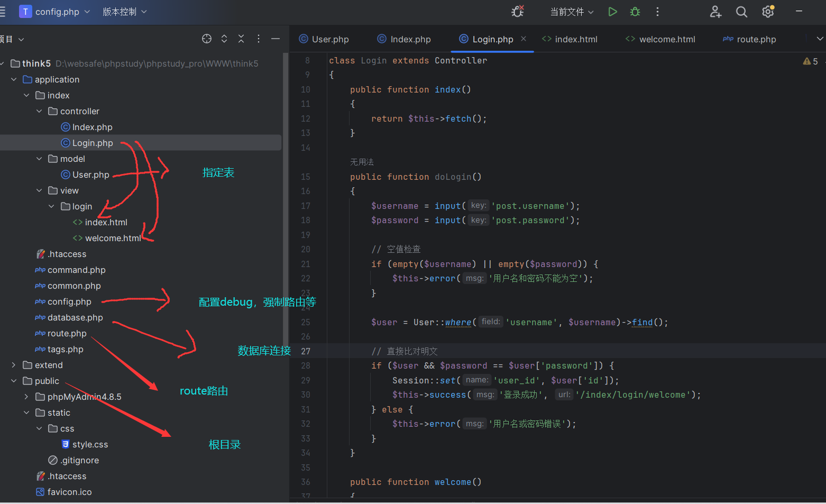Click the project panel hide minus icon

click(276, 39)
